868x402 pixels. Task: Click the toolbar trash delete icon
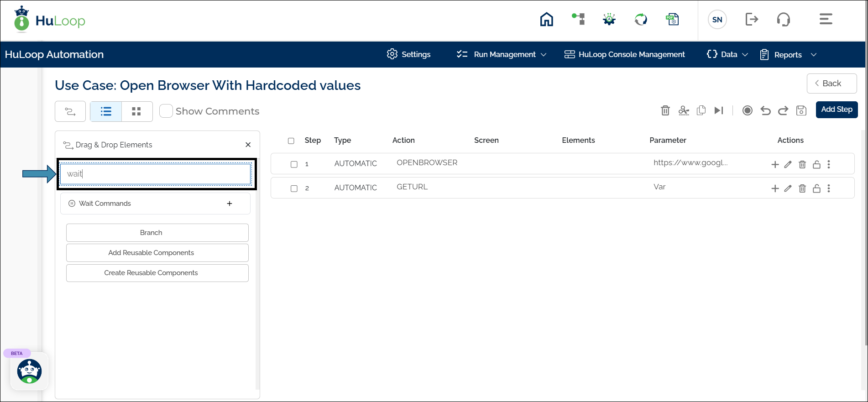(665, 110)
